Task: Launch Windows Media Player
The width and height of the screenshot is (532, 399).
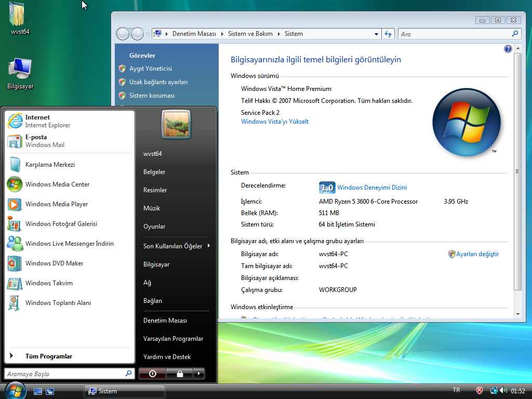Action: click(x=70, y=204)
